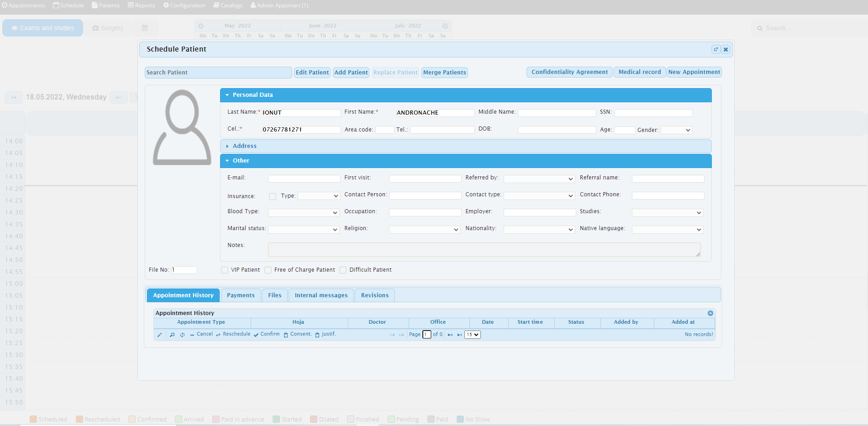The height and width of the screenshot is (426, 868).
Task: Reschedule the selected appointment
Action: 233,334
